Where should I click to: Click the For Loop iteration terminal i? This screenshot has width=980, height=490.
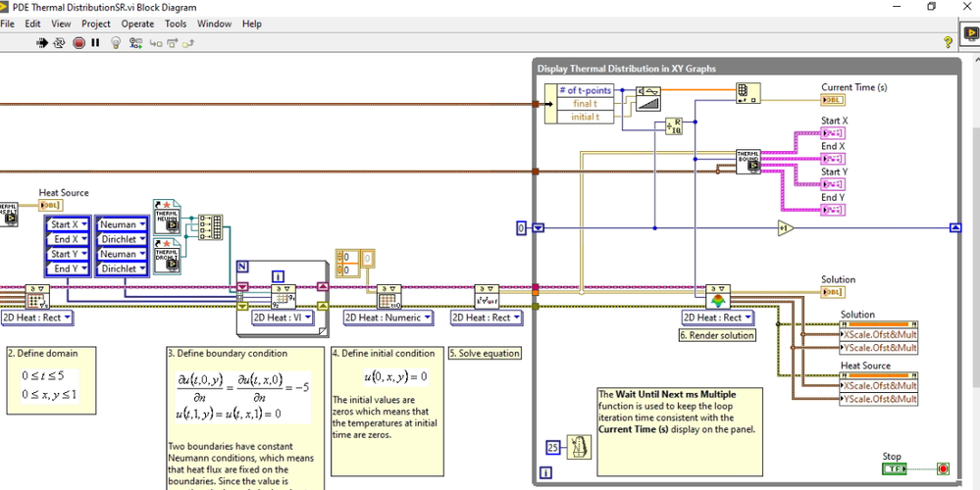[279, 276]
